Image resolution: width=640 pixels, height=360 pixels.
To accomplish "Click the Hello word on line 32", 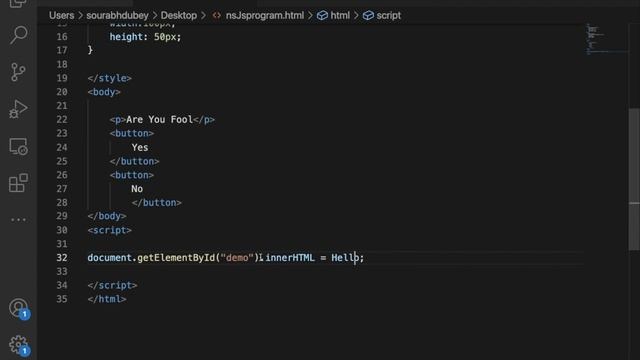I will [x=345, y=258].
